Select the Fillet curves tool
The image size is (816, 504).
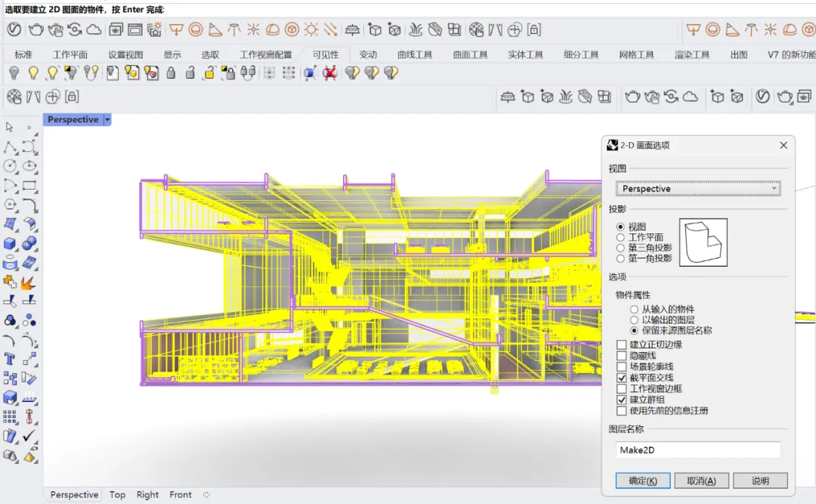tap(29, 205)
